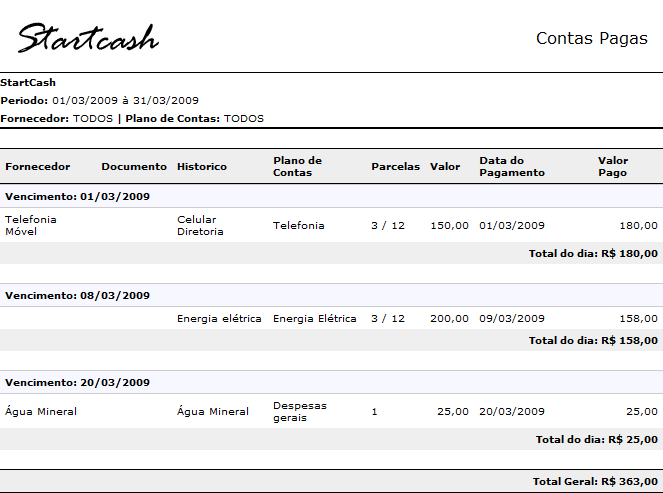
Task: Click the Telefonia Móvel supplier cell
Action: (x=31, y=225)
